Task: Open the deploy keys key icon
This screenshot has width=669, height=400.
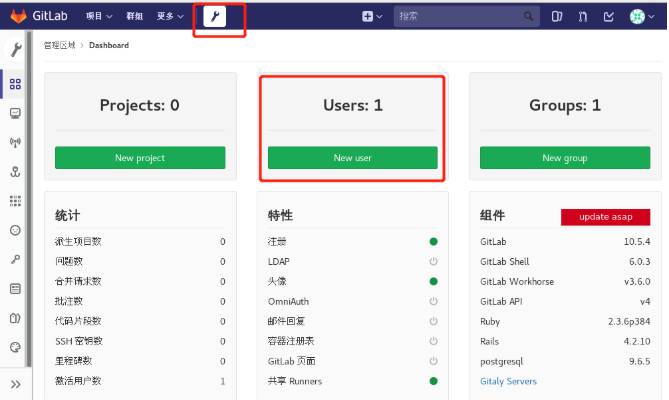Action: [15, 259]
